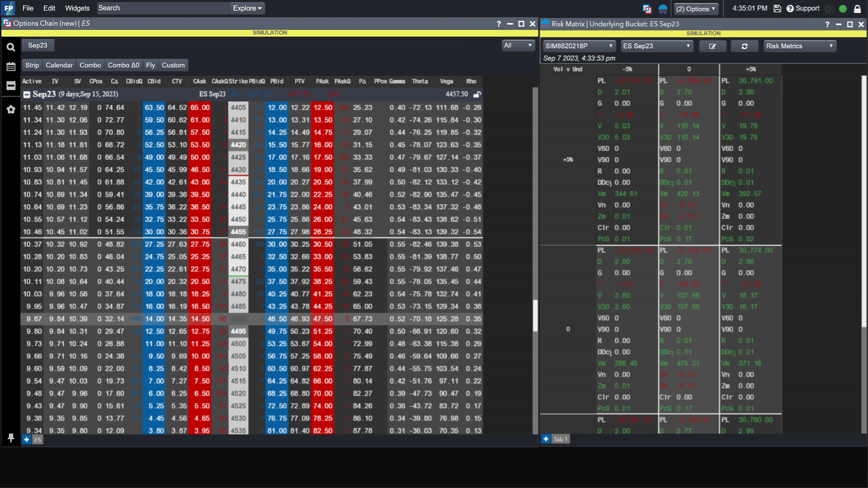Click the (2) Options button
Viewport: 868px width, 488px height.
pos(695,9)
